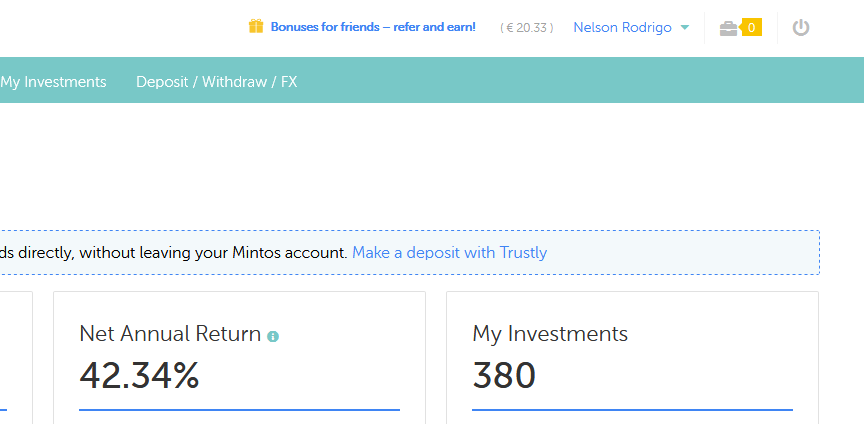Open the briefcase cart icon
The width and height of the screenshot is (864, 424).
tap(728, 28)
